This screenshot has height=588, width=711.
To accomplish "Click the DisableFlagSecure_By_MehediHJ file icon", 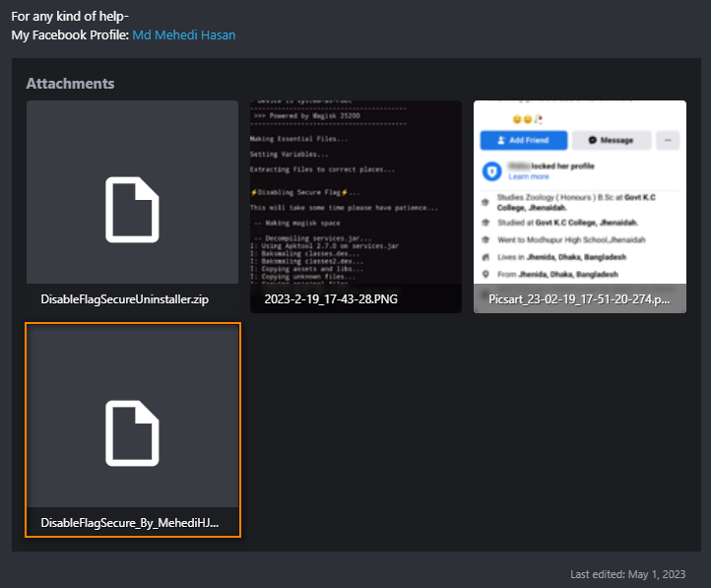I will point(132,433).
